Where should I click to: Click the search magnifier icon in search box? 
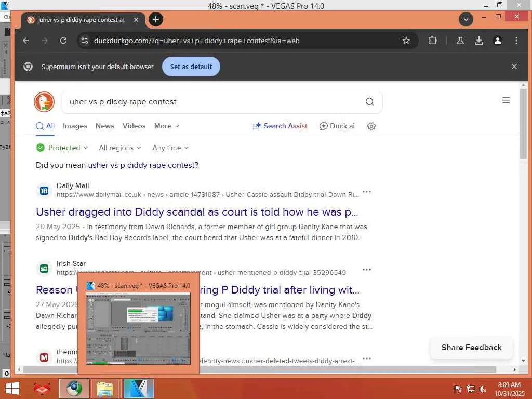coord(369,102)
